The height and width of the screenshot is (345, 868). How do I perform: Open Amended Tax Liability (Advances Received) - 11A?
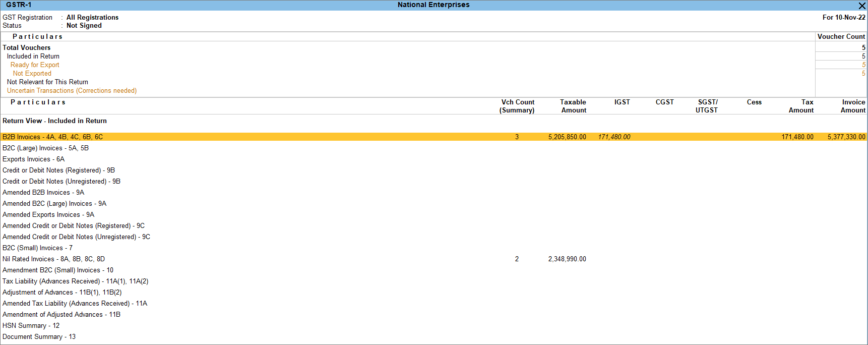(x=75, y=303)
